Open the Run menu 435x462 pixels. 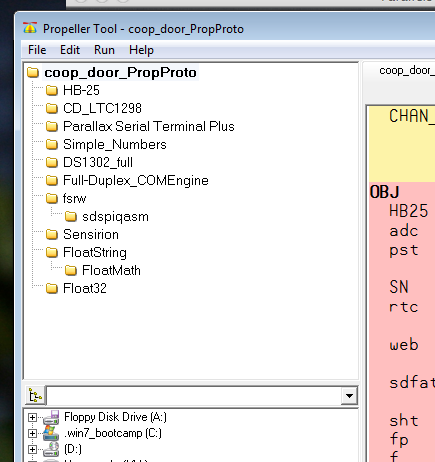(x=104, y=50)
